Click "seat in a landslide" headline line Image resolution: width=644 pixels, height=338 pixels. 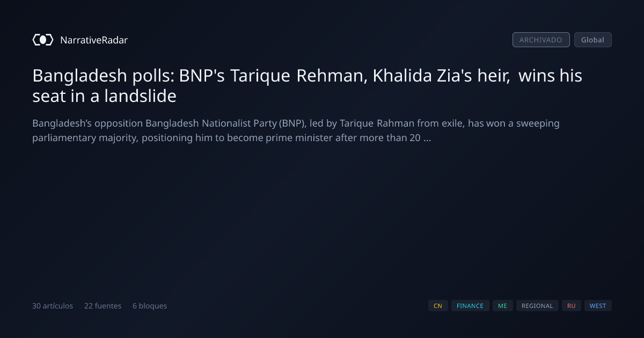104,97
